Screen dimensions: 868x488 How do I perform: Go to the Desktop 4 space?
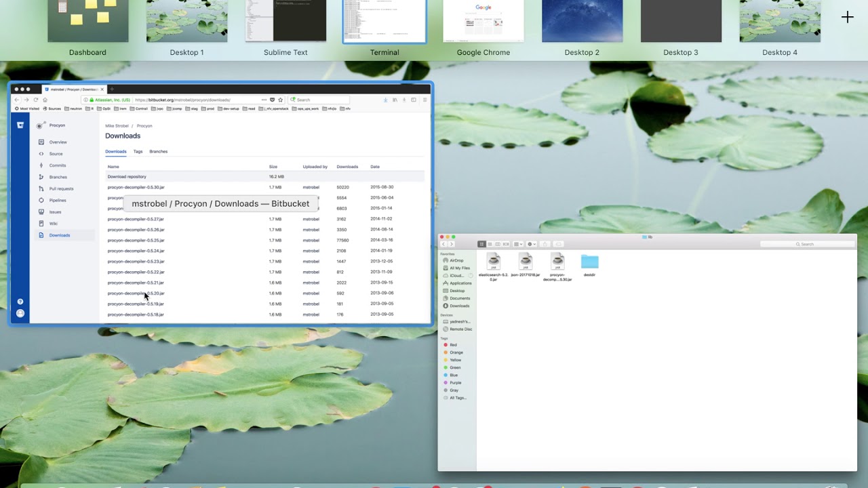pyautogui.click(x=780, y=21)
